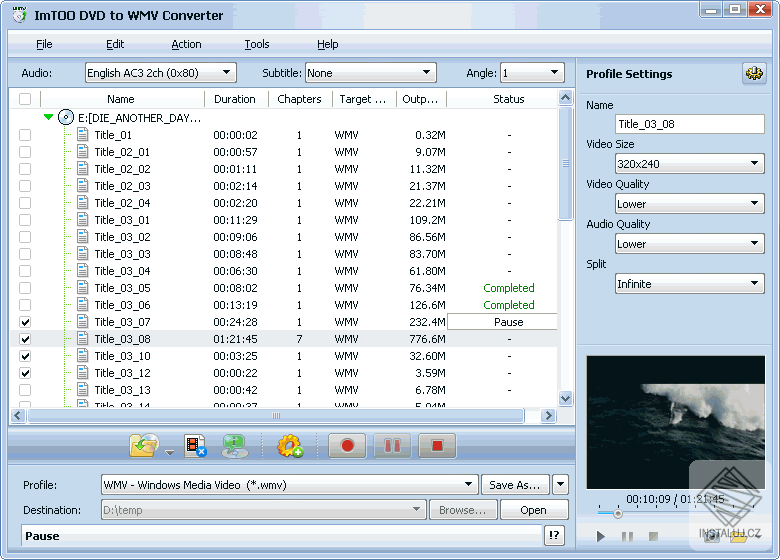Click the profile Name input field
The image size is (780, 560).
coord(689,124)
